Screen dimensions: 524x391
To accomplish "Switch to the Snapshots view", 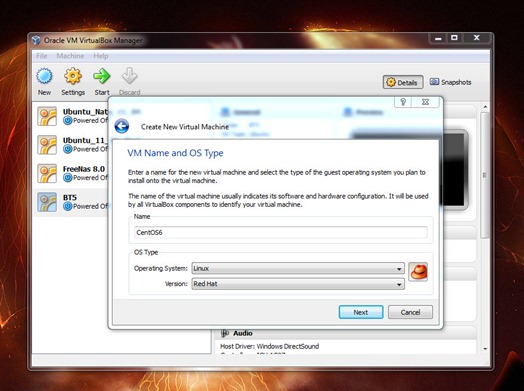I will (x=450, y=82).
